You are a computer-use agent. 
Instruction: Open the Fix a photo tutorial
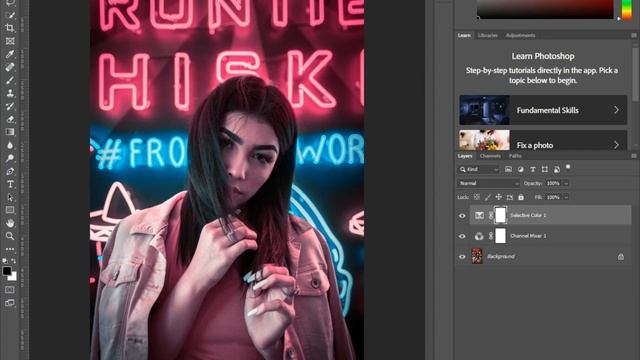pos(543,140)
